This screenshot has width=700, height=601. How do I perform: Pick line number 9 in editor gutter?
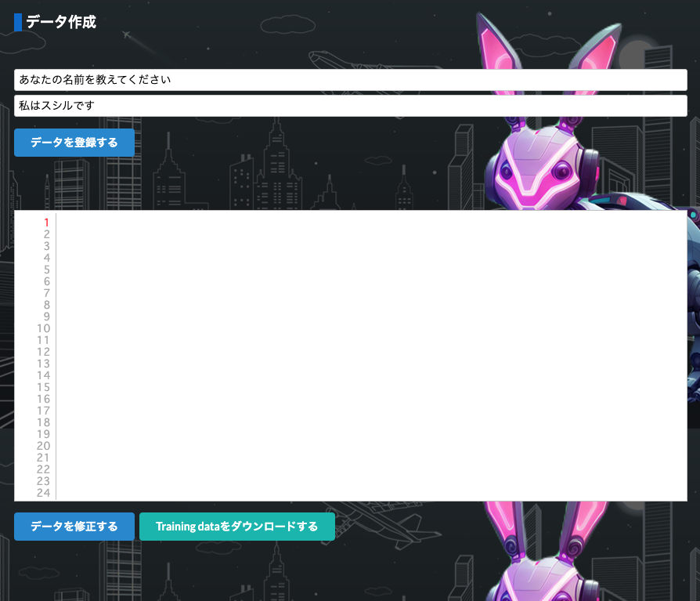tap(47, 317)
